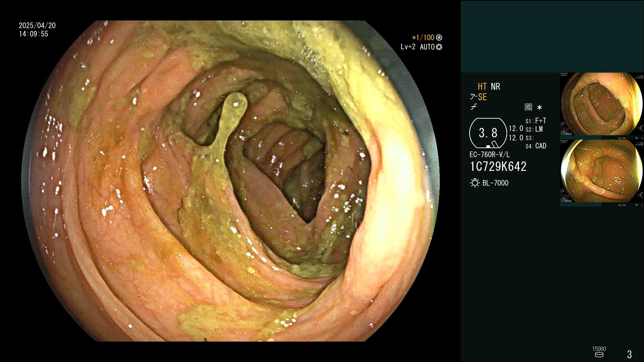This screenshot has height=362, width=644.
Task: Click the *1/100 shutter speed value
Action: 423,38
